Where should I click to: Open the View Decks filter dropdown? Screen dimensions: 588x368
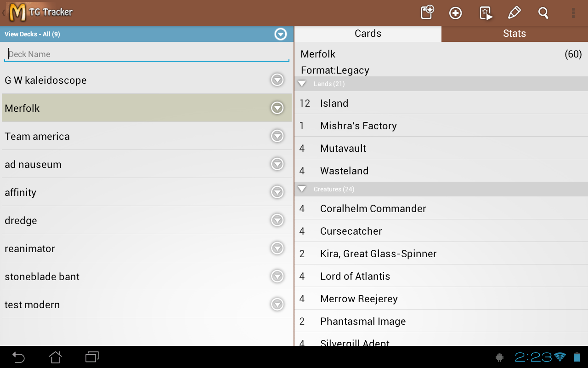(280, 34)
